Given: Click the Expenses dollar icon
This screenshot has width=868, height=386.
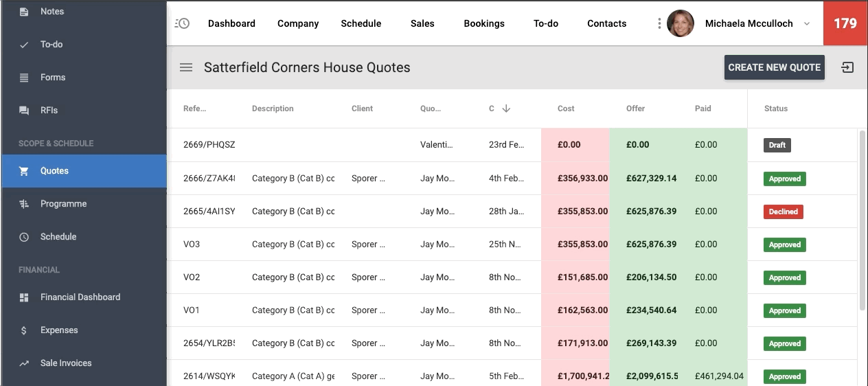Looking at the screenshot, I should coord(24,330).
